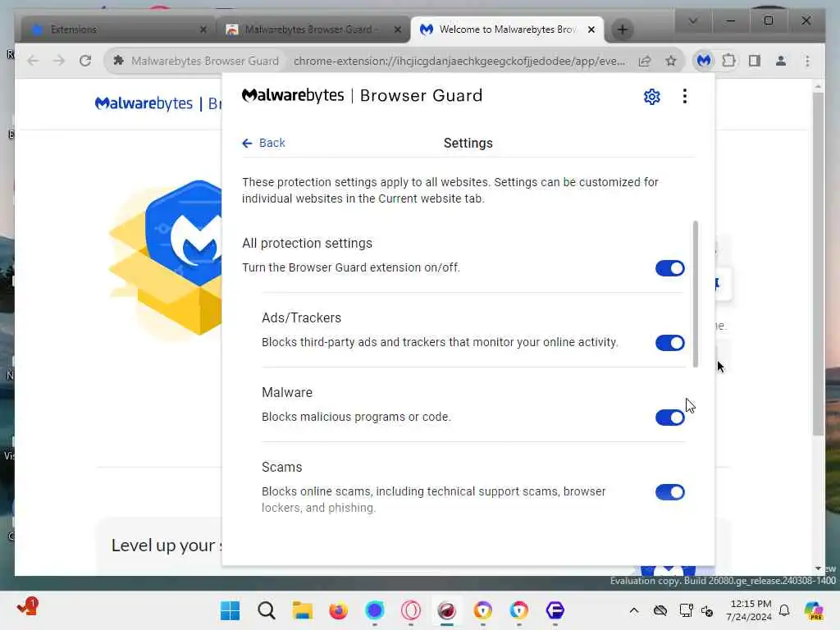Open the purple F app on taskbar
Viewport: 840px width, 630px height.
(555, 610)
